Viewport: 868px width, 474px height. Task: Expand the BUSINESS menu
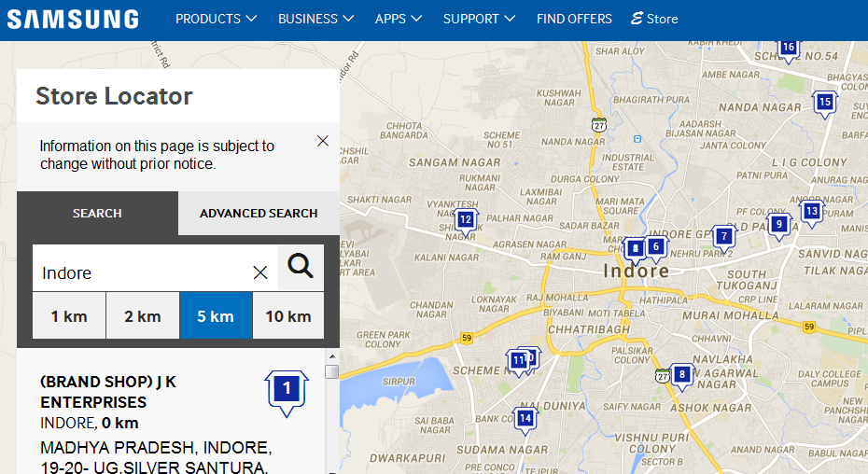pyautogui.click(x=315, y=19)
